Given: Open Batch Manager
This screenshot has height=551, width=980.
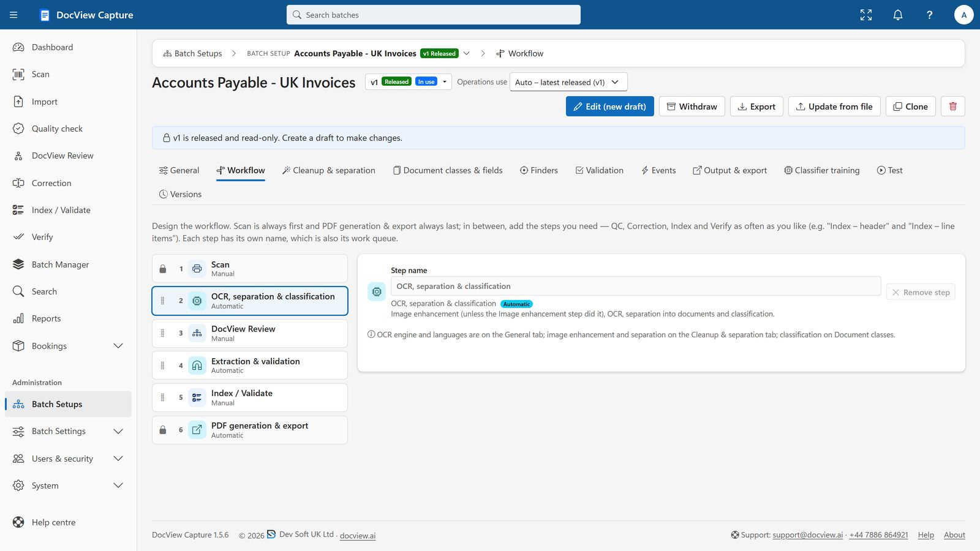Looking at the screenshot, I should (x=68, y=264).
